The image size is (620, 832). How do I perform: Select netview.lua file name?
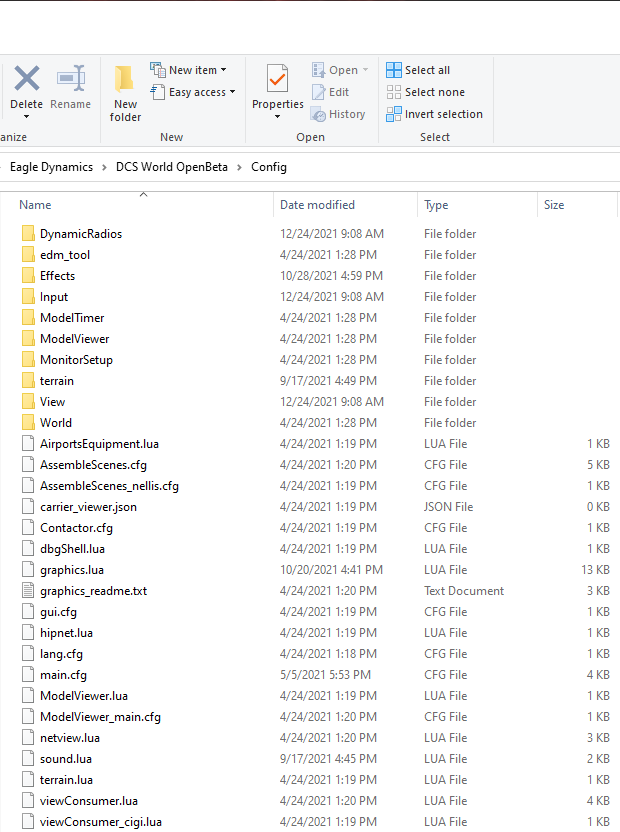click(x=70, y=738)
